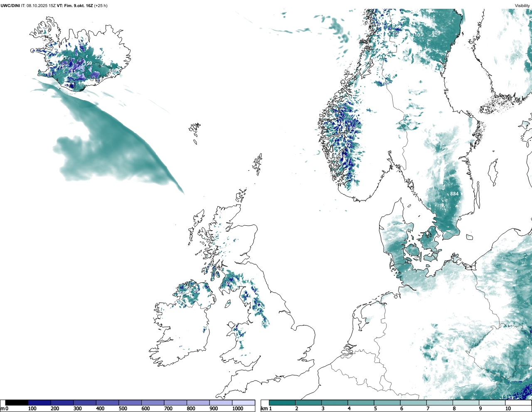Click the '10' tick label on the km scale
532x412 pixels.
508,409
